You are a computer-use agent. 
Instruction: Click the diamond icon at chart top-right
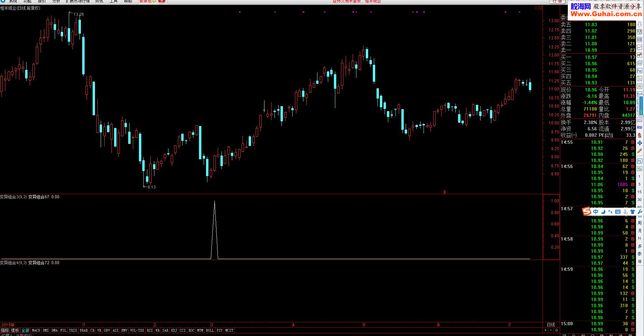click(x=536, y=8)
